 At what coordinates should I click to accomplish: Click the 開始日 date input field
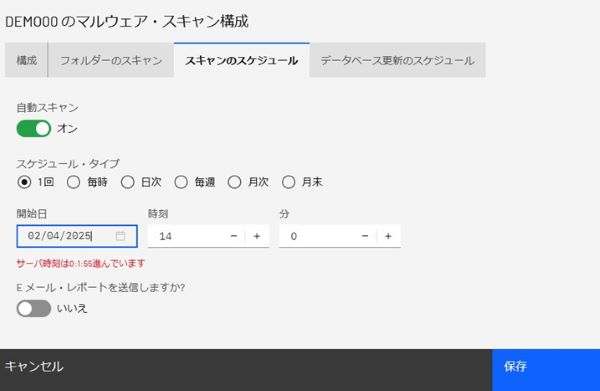tap(77, 236)
